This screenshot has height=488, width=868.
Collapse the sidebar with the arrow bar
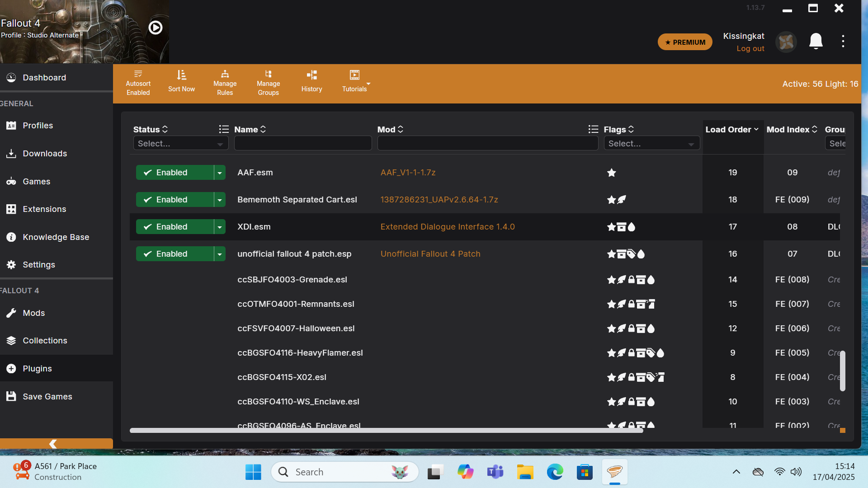click(x=57, y=444)
